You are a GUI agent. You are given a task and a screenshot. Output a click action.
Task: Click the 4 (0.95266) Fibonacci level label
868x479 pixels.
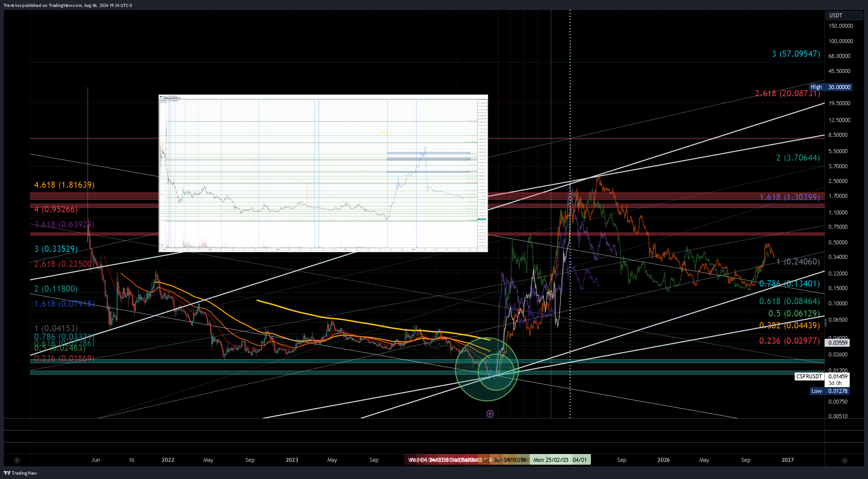click(56, 209)
